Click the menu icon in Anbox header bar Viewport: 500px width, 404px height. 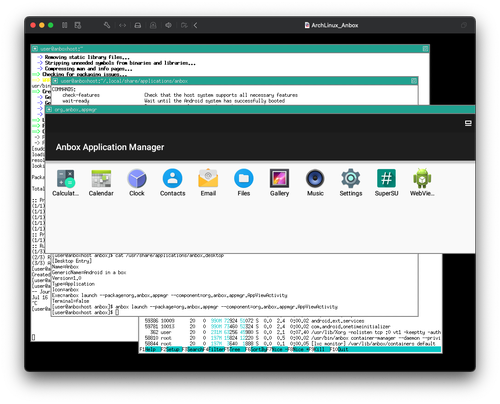[468, 123]
